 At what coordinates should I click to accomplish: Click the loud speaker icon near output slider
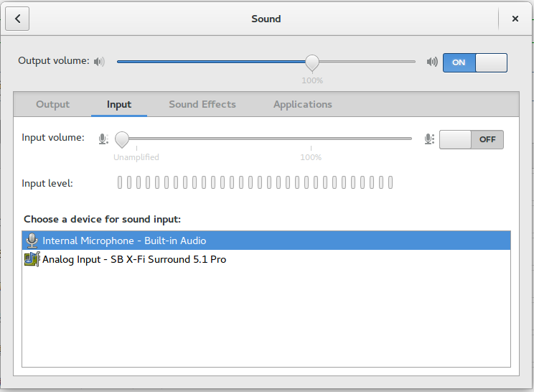point(432,62)
